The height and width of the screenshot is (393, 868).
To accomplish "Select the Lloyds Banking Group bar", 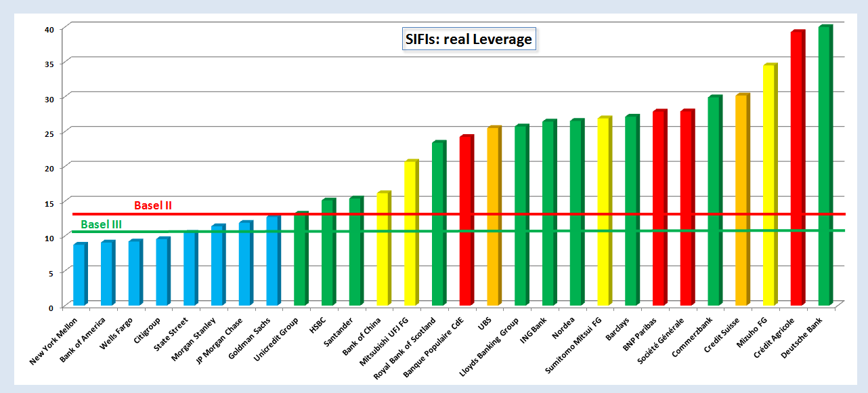I will (521, 215).
